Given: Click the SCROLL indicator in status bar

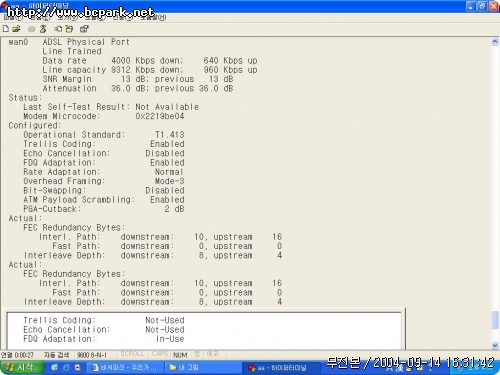Looking at the screenshot, I should point(132,354).
